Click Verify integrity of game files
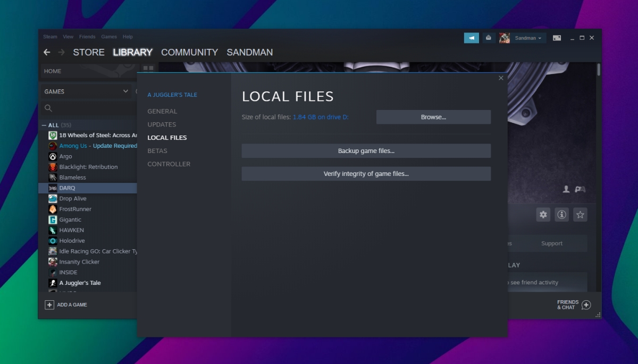This screenshot has height=364, width=638. pyautogui.click(x=366, y=174)
